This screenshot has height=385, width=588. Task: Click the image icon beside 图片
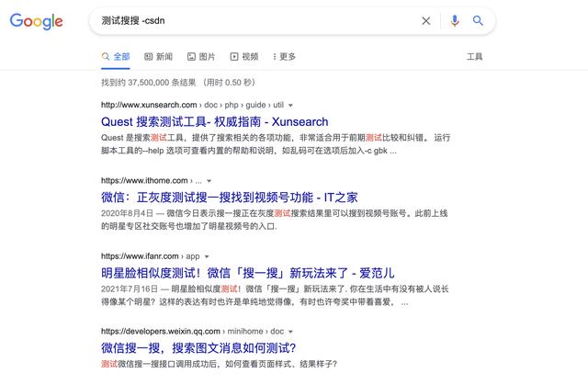click(x=191, y=57)
